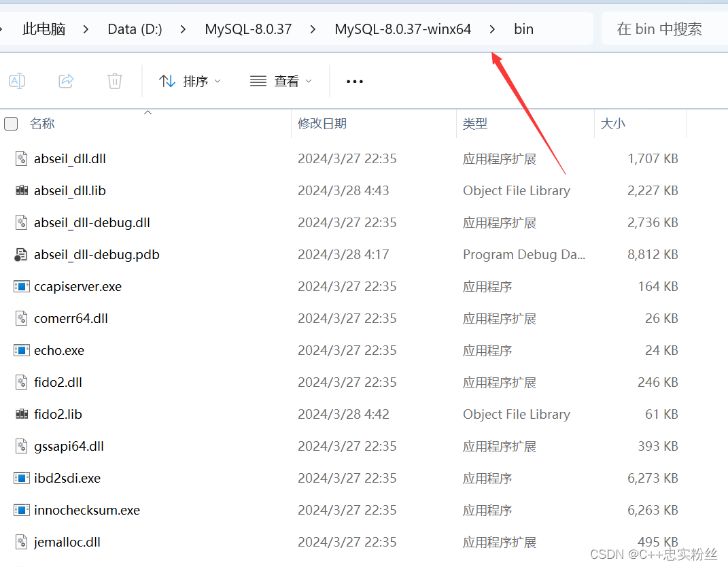Expand the chevron after MySQL-8.0.37
728x567 pixels.
(x=313, y=29)
